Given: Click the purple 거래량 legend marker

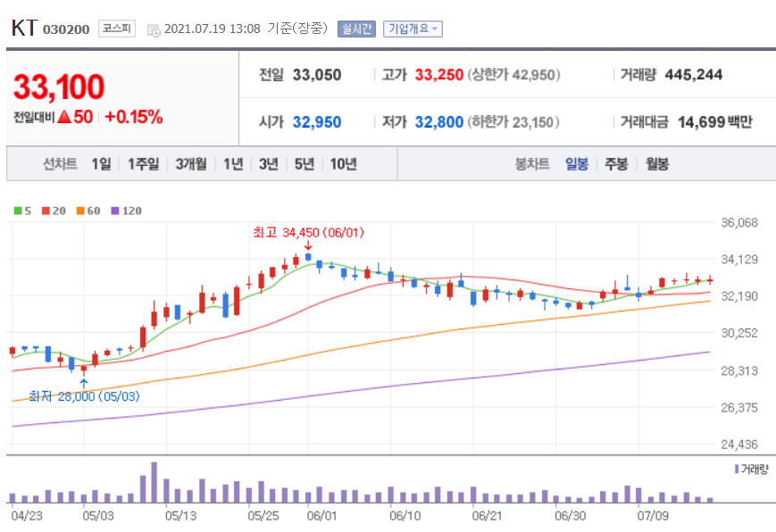Looking at the screenshot, I should (737, 469).
